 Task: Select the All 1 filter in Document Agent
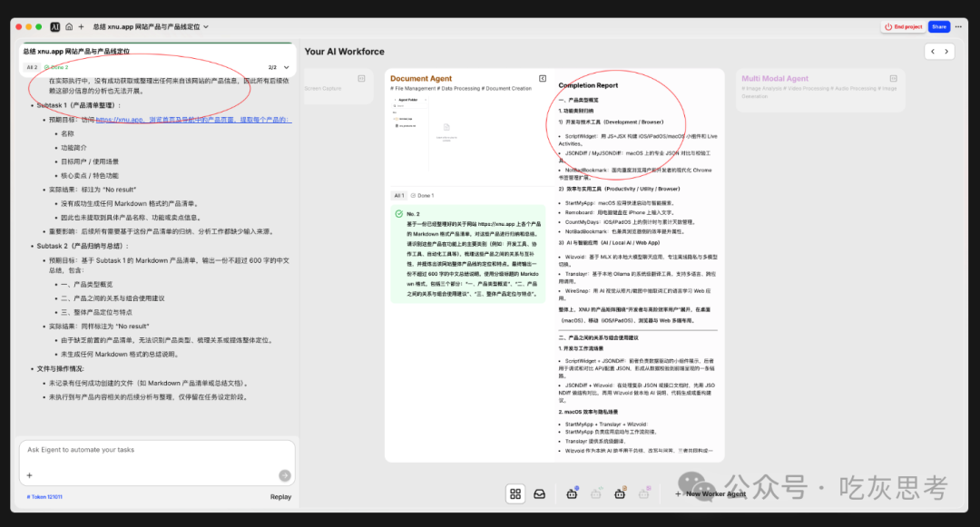[398, 195]
